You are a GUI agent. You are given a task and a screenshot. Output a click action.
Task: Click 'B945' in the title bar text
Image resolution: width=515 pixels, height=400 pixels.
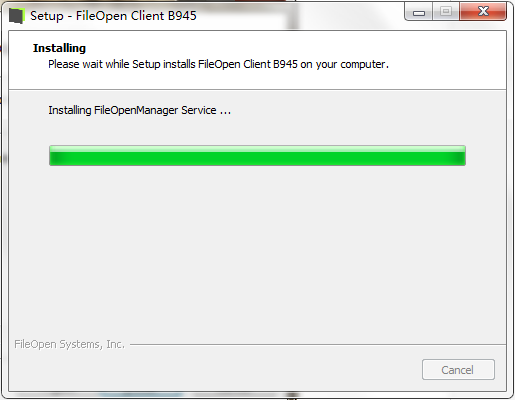tap(182, 16)
